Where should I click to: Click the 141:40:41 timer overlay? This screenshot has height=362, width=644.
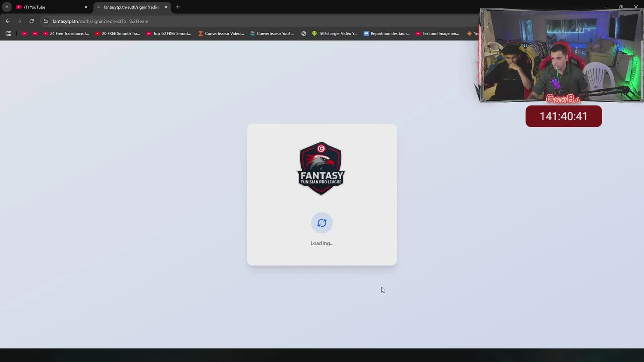(563, 116)
